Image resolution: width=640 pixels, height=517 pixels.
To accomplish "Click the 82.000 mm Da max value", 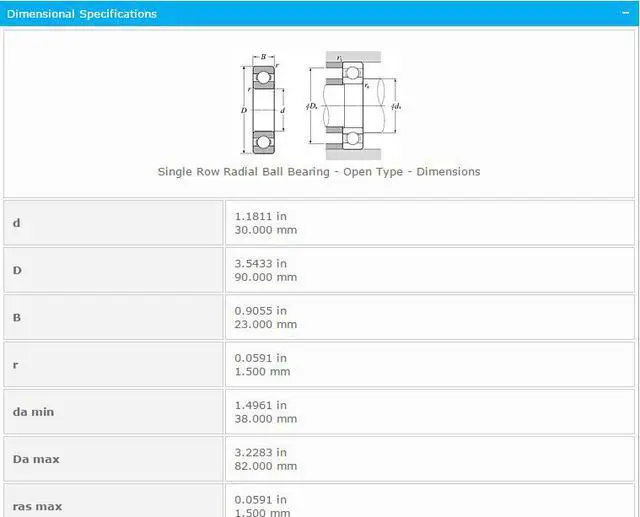I will [265, 466].
